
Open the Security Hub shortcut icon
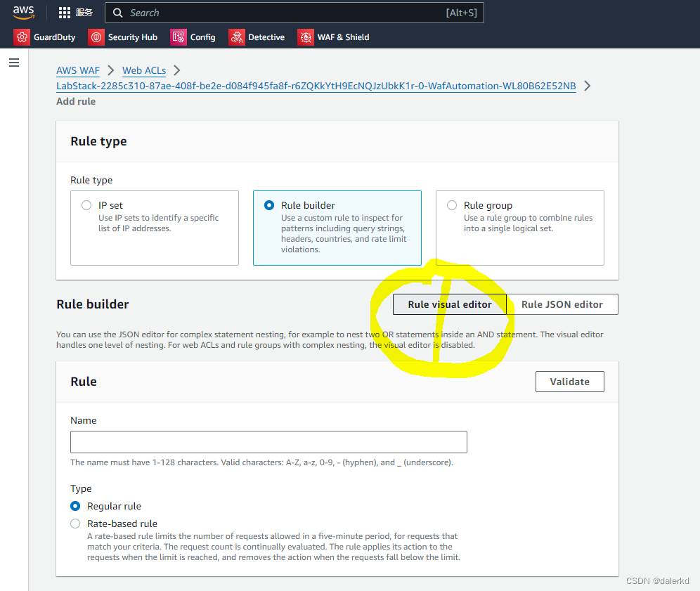click(x=96, y=37)
